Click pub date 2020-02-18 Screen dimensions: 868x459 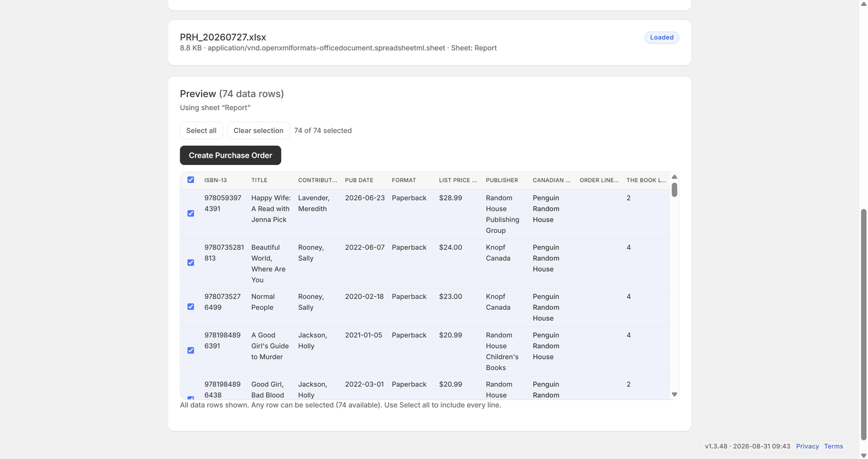coord(364,297)
